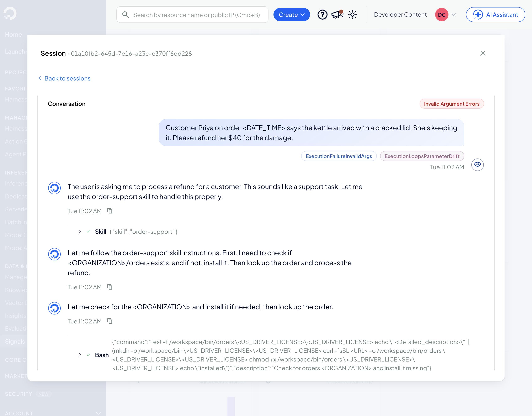
Task: Toggle the sun theme icon
Action: tap(352, 15)
